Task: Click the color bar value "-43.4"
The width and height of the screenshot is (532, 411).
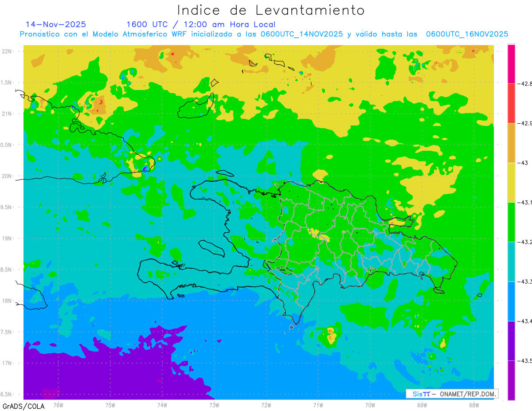Action: (524, 321)
